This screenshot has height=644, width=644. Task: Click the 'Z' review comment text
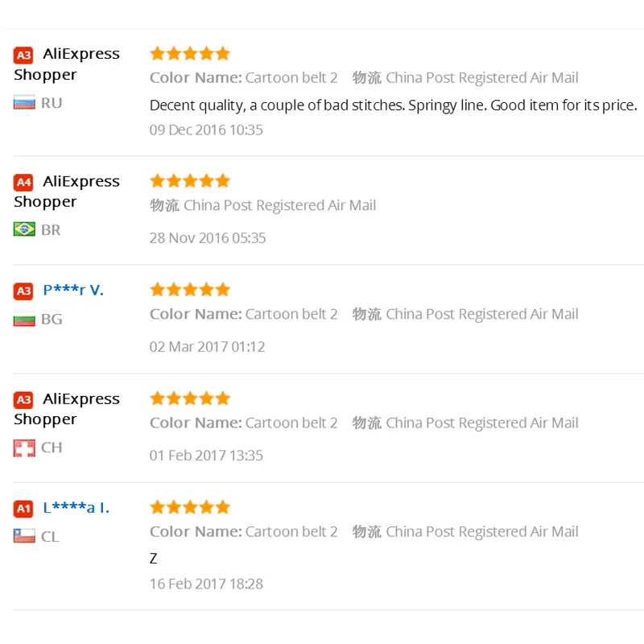[154, 559]
